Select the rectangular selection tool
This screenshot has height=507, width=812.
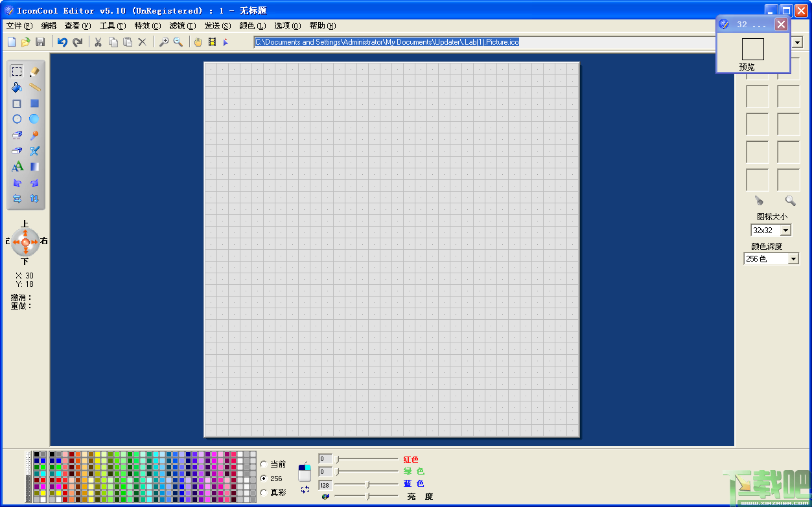pos(17,71)
